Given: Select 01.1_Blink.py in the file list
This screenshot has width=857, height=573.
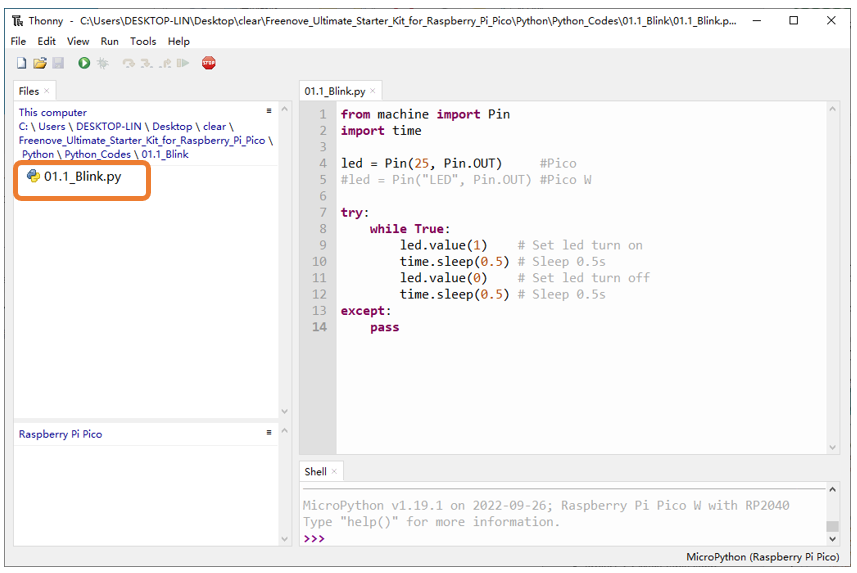Looking at the screenshot, I should pyautogui.click(x=83, y=177).
